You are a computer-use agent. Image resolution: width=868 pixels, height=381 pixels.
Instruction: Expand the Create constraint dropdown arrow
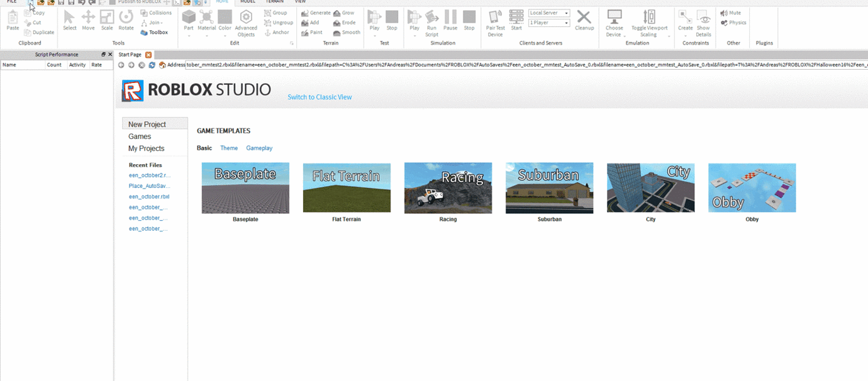685,35
